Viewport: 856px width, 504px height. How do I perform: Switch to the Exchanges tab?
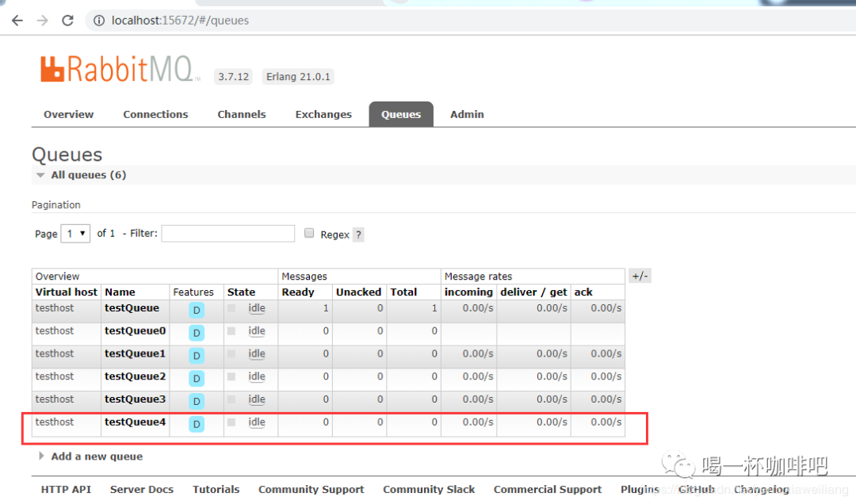tap(323, 115)
